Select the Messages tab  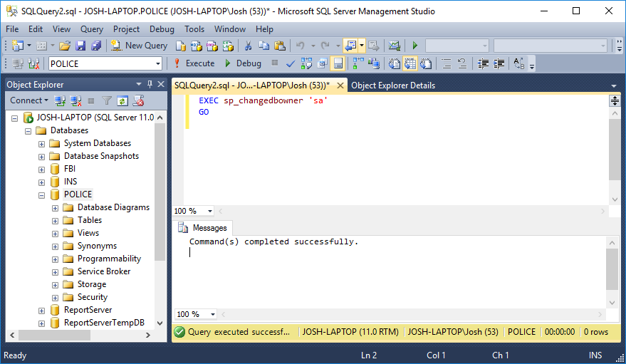pyautogui.click(x=203, y=228)
